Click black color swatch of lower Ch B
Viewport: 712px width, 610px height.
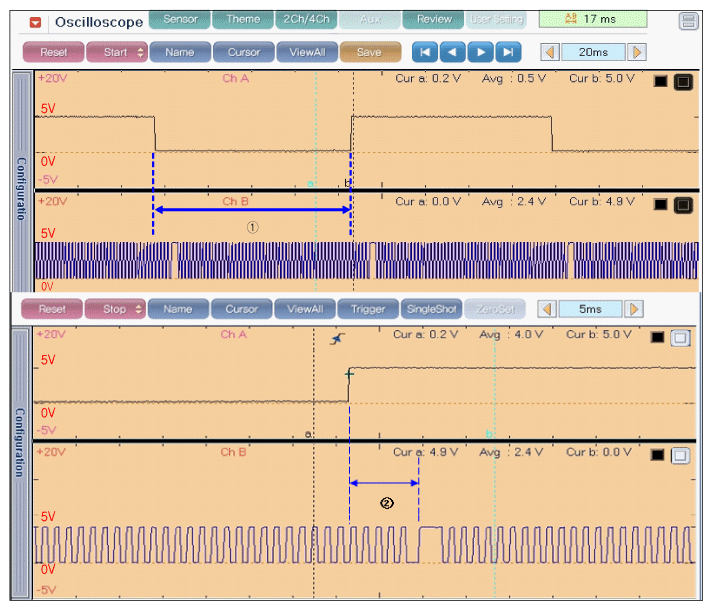point(658,455)
